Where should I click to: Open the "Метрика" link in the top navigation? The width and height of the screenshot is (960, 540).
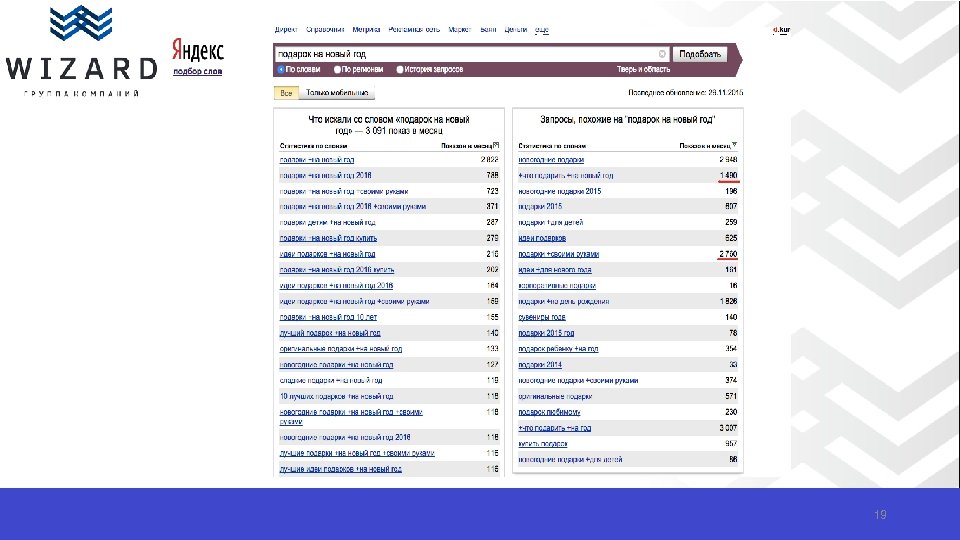point(366,30)
